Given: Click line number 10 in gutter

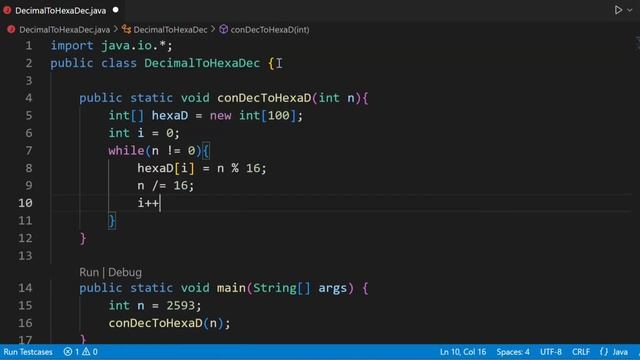Looking at the screenshot, I should click(x=25, y=203).
